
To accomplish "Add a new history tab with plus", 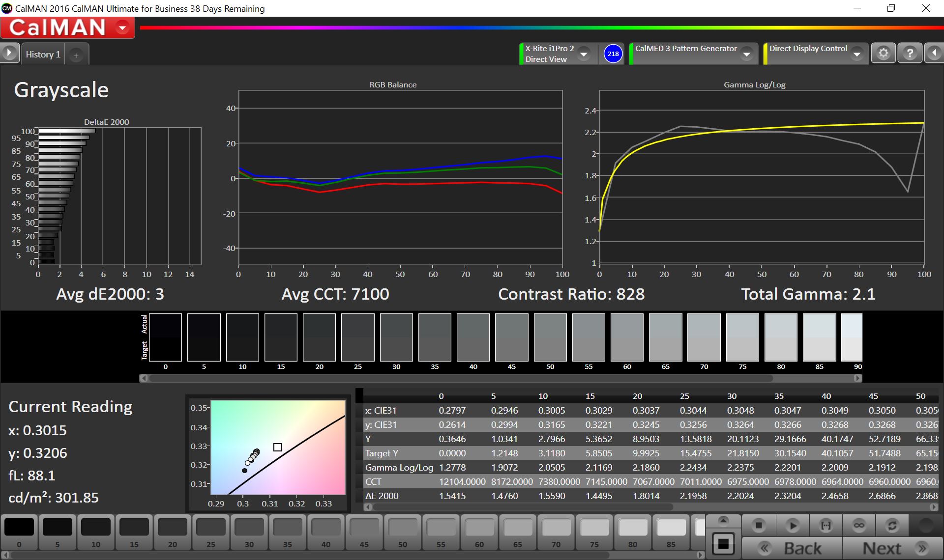I will pyautogui.click(x=76, y=56).
